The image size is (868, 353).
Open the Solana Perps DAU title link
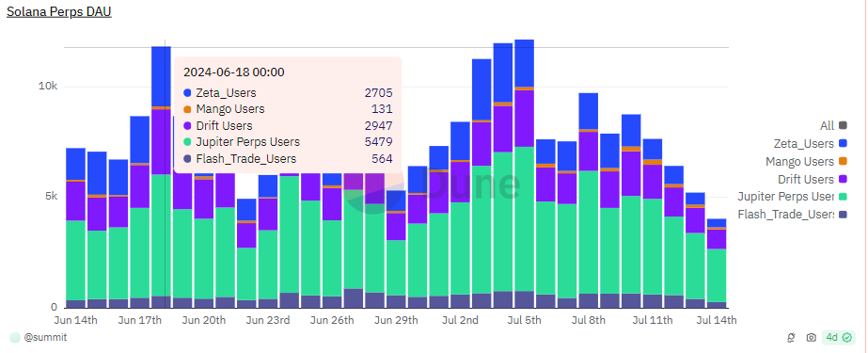59,11
